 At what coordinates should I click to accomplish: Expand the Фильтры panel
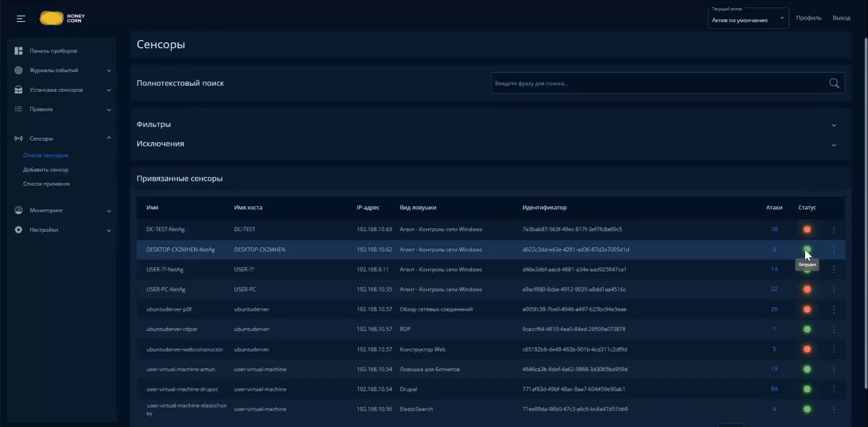click(834, 125)
